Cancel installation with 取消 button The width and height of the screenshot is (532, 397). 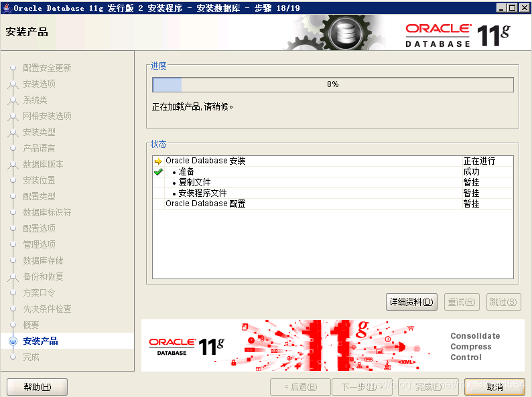point(494,387)
